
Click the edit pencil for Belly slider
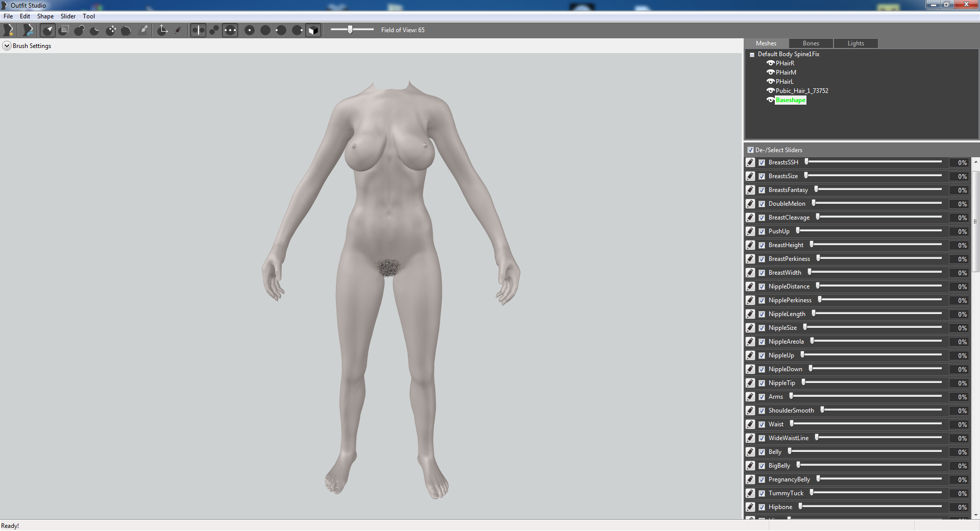coord(750,452)
